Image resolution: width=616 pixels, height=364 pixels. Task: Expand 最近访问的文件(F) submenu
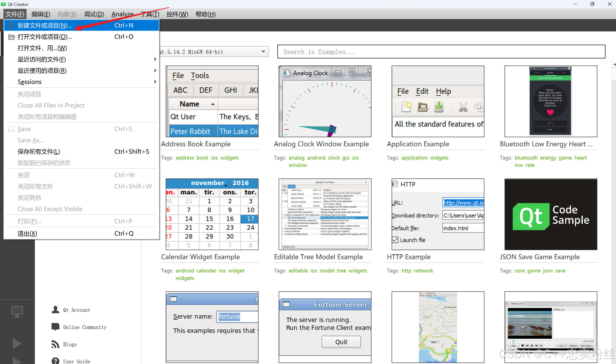82,59
